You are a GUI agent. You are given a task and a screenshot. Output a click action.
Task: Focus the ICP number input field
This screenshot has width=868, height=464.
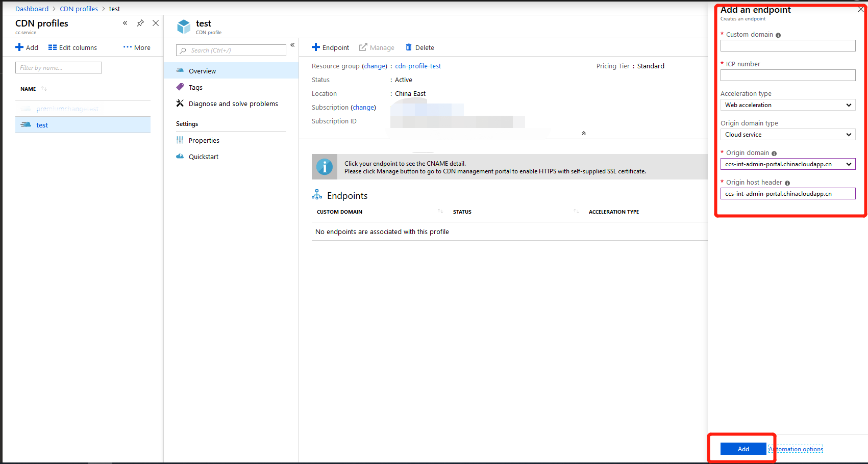(788, 75)
